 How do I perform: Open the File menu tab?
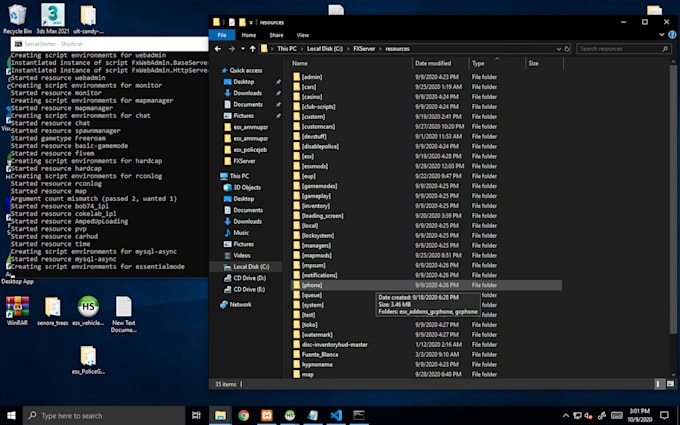(222, 34)
